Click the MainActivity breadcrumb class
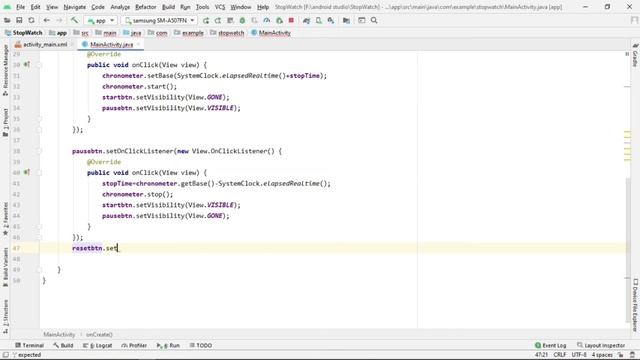 (x=271, y=33)
